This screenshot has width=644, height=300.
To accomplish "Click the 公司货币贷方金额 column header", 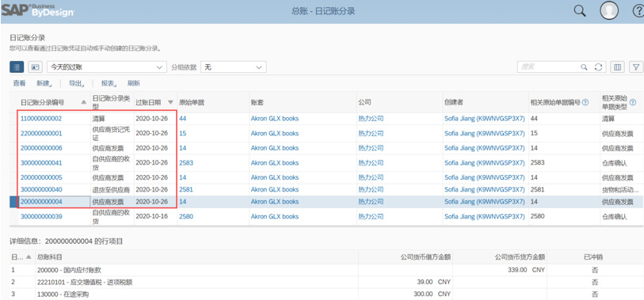I will pyautogui.click(x=520, y=257).
